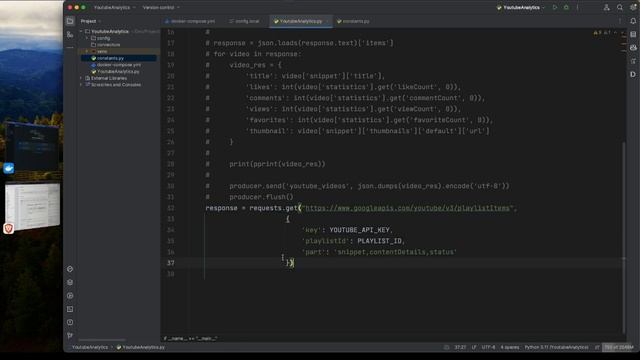
Task: Click YoutubeAnalytics.py breadcrumb in status bar
Action: click(x=141, y=347)
